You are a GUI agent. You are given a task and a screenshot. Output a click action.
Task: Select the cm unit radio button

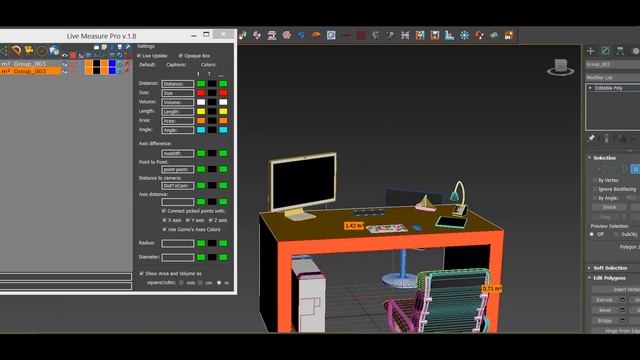(200, 282)
